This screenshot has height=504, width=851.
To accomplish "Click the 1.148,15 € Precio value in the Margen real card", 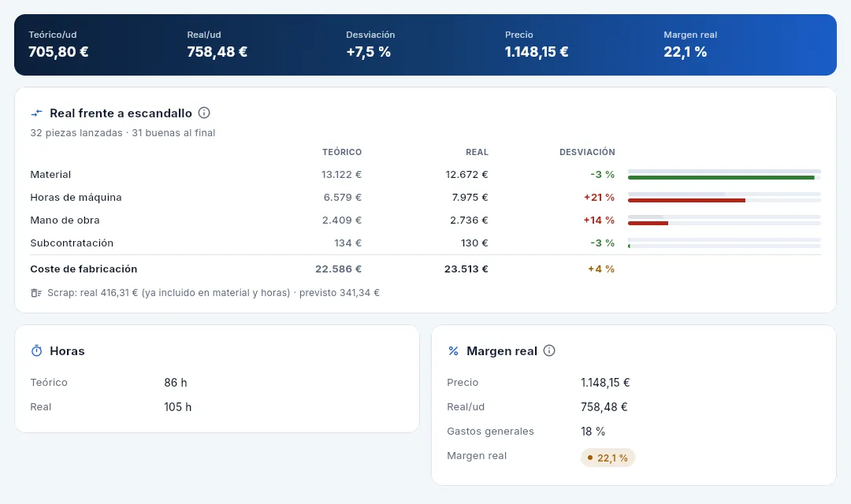I will pyautogui.click(x=605, y=383).
